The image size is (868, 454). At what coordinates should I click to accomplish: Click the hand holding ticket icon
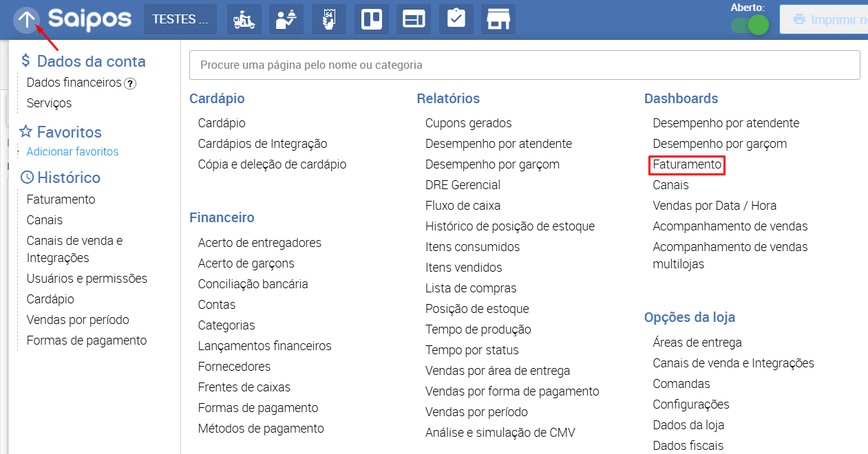[x=329, y=19]
